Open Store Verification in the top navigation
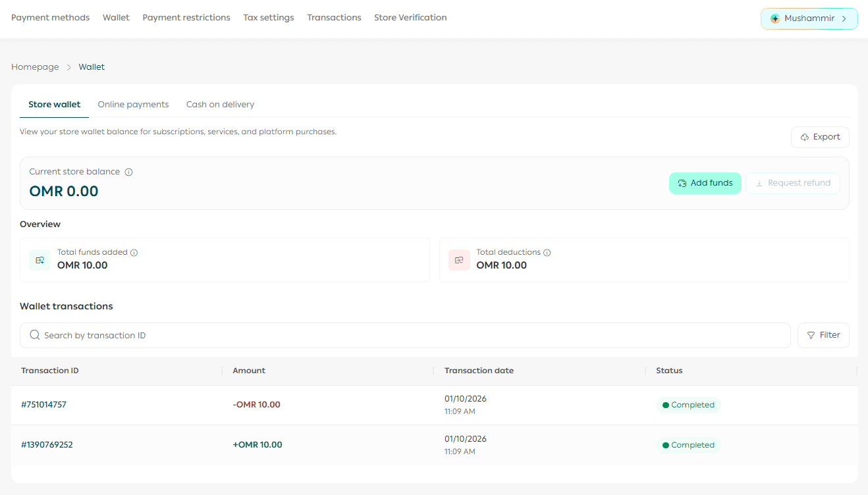The height and width of the screenshot is (495, 868). click(410, 18)
